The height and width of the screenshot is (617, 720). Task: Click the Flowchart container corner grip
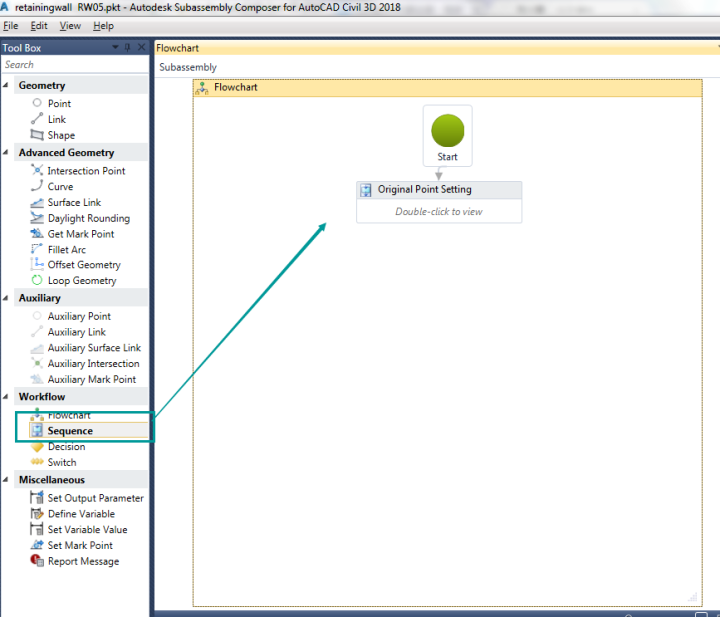[x=693, y=597]
